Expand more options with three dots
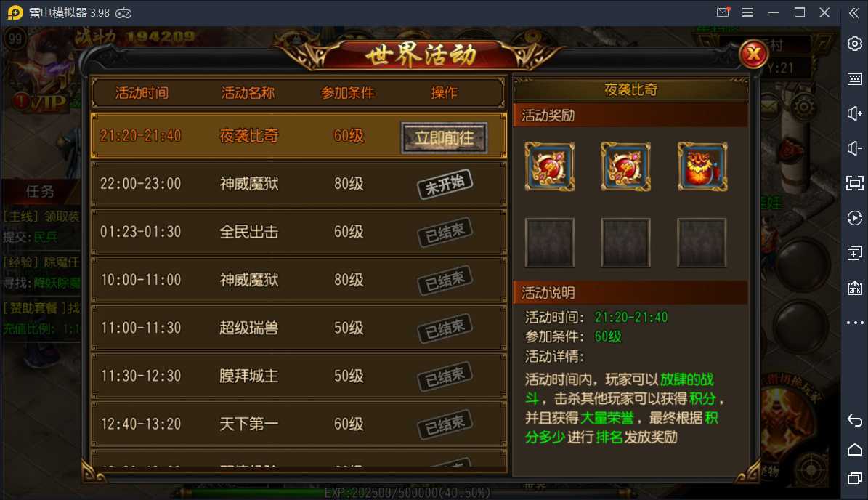Viewport: 868px width, 500px height. click(855, 322)
